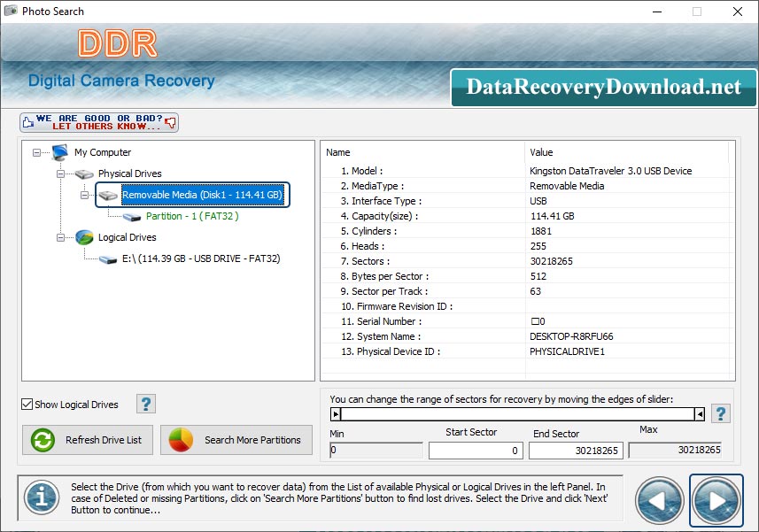
Task: Click the Partition - 1 drive icon
Action: [132, 217]
